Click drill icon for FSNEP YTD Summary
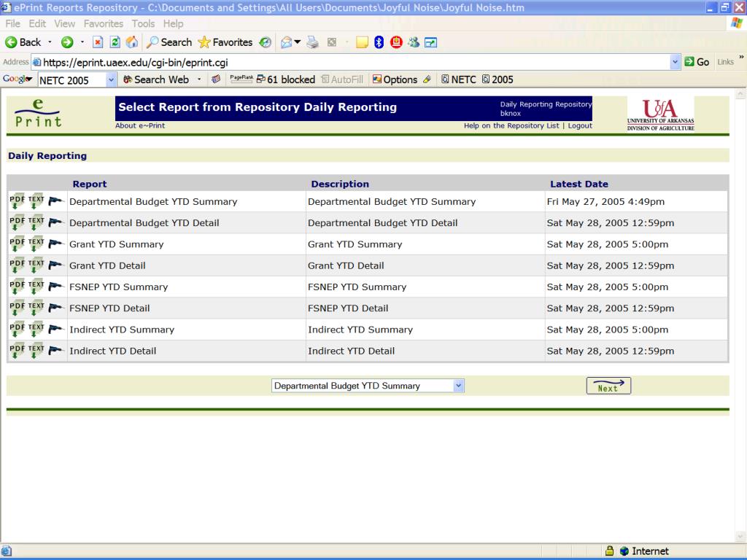747x560 pixels. [x=56, y=287]
